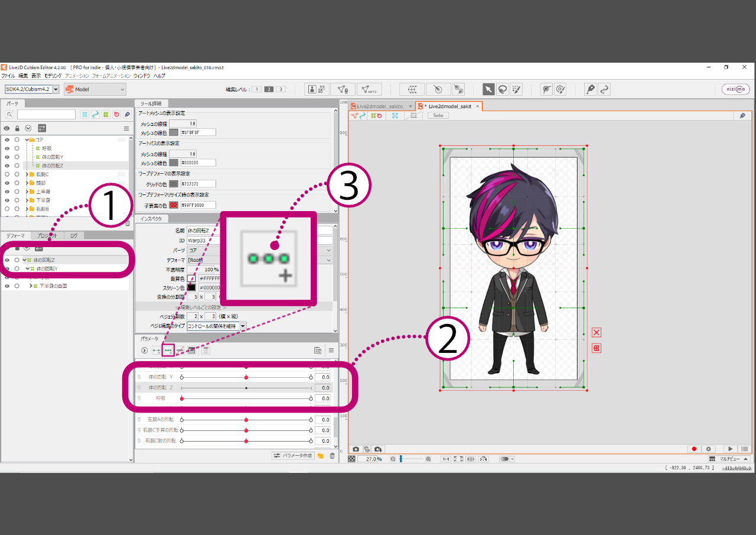756x535 pixels.
Task: Toggle visibility of 右腕C part
Action: pos(6,174)
